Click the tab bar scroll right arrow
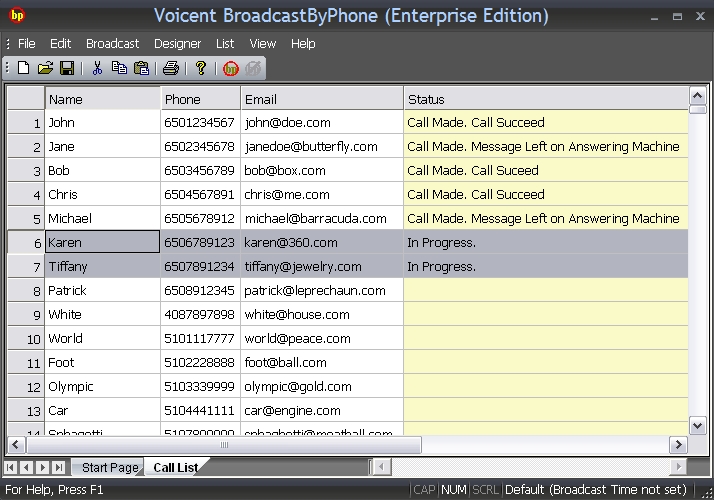This screenshot has height=500, width=714. point(679,467)
